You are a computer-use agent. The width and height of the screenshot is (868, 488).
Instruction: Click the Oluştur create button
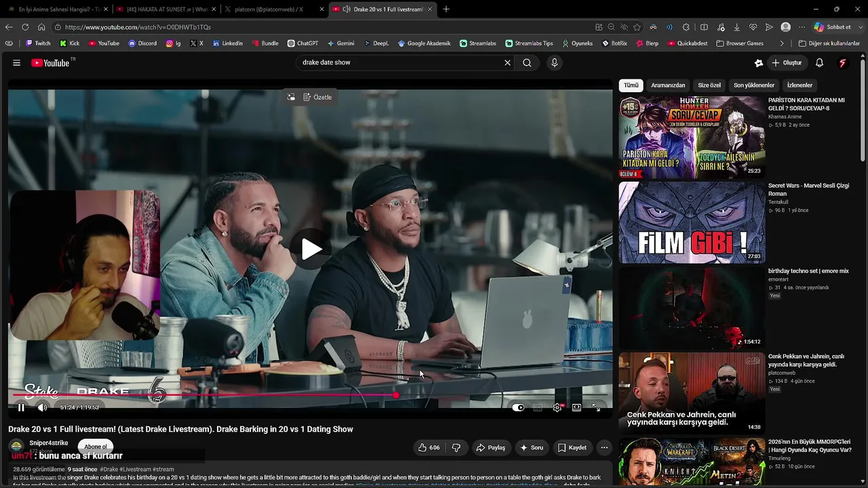(787, 63)
